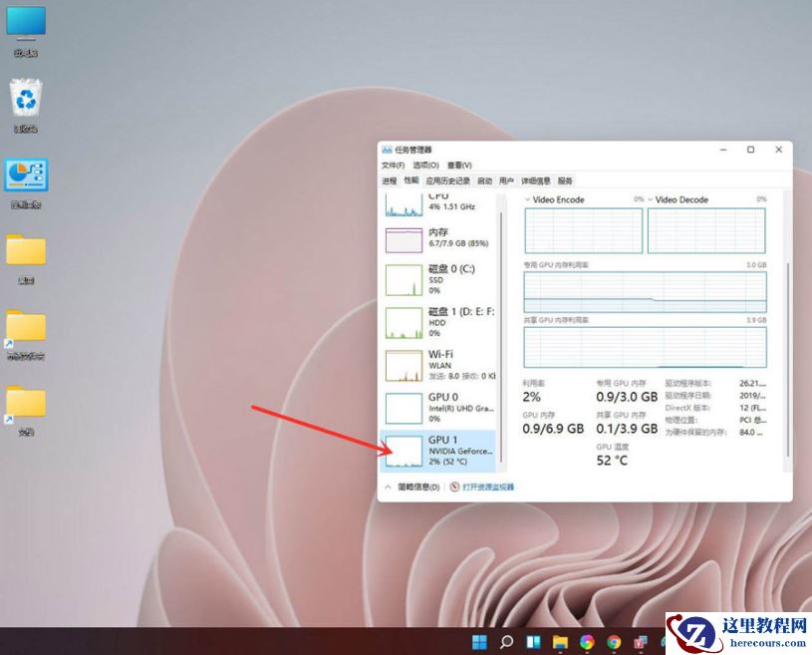The width and height of the screenshot is (812, 655).
Task: Collapse the Video Decode graph section
Action: tap(649, 199)
